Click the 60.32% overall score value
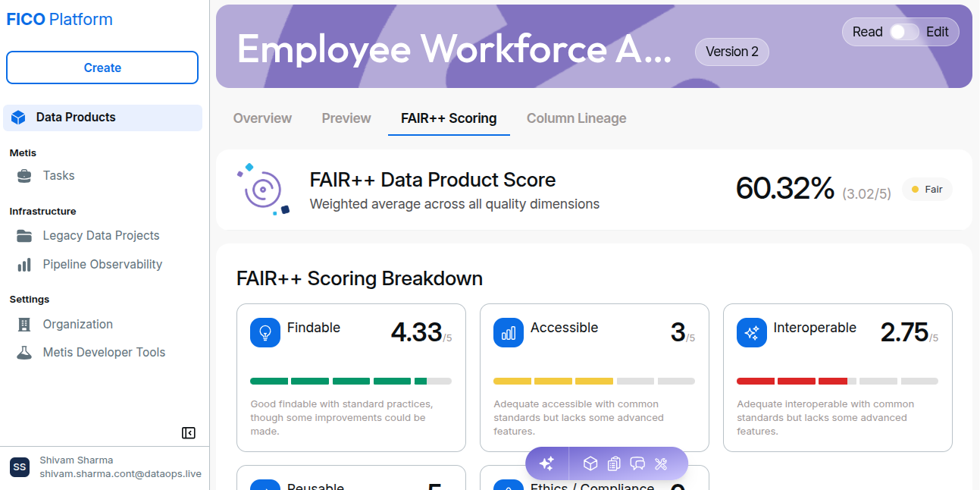The height and width of the screenshot is (490, 980). click(784, 189)
